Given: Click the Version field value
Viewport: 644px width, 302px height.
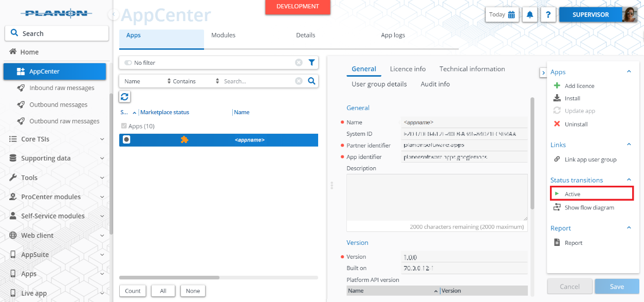Looking at the screenshot, I should [464, 256].
